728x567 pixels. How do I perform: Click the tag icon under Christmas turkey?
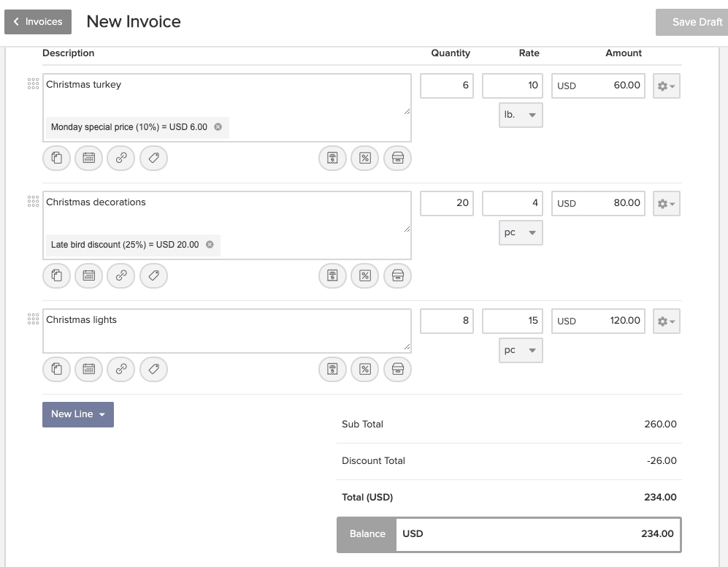point(153,158)
